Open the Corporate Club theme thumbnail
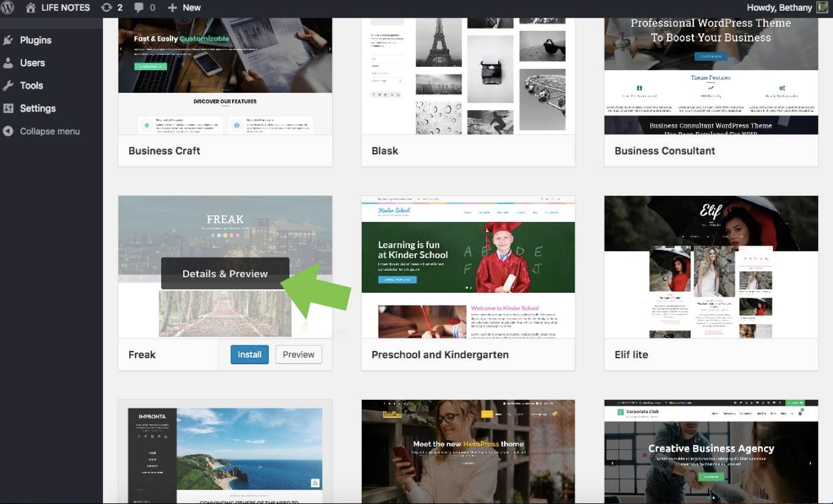The width and height of the screenshot is (833, 504). pos(711,452)
